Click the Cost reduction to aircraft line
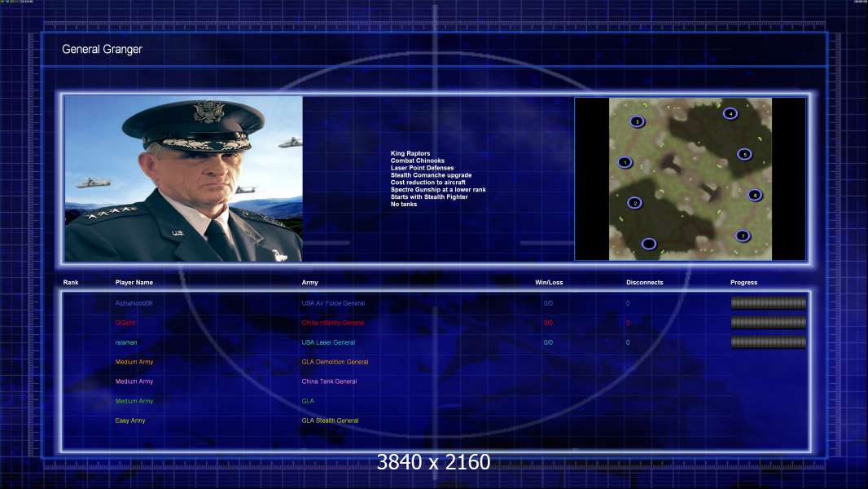This screenshot has width=868, height=489. (x=428, y=183)
